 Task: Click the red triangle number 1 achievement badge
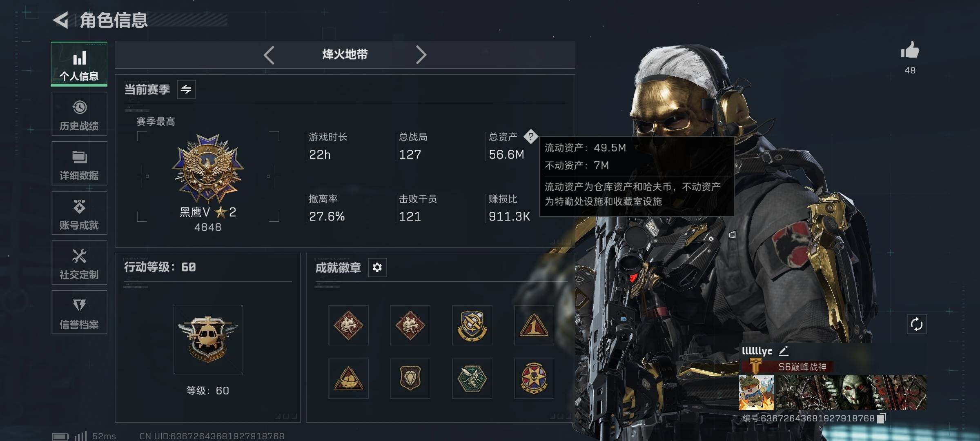coord(534,325)
